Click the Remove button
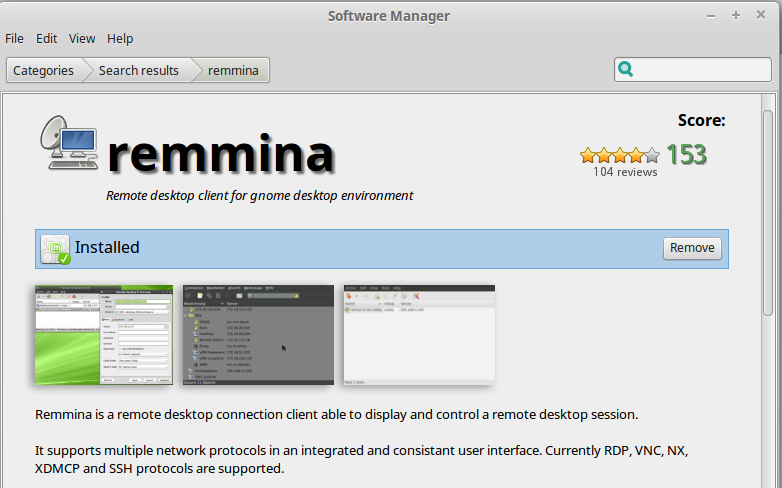 click(x=692, y=248)
